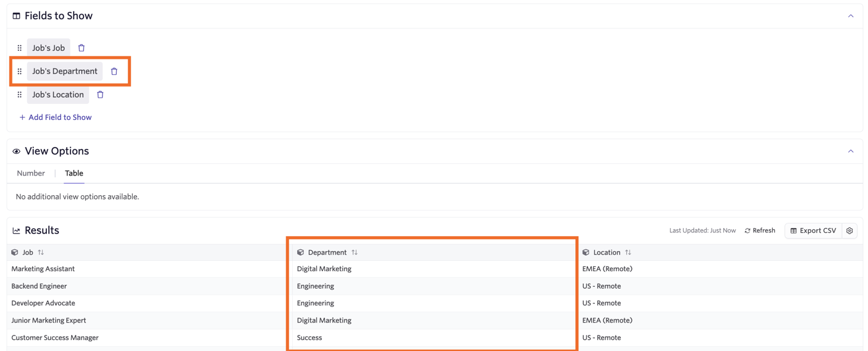Click EMEA (Remote) in Marketing Assistant row
Image resolution: width=868 pixels, height=351 pixels.
[x=607, y=269]
